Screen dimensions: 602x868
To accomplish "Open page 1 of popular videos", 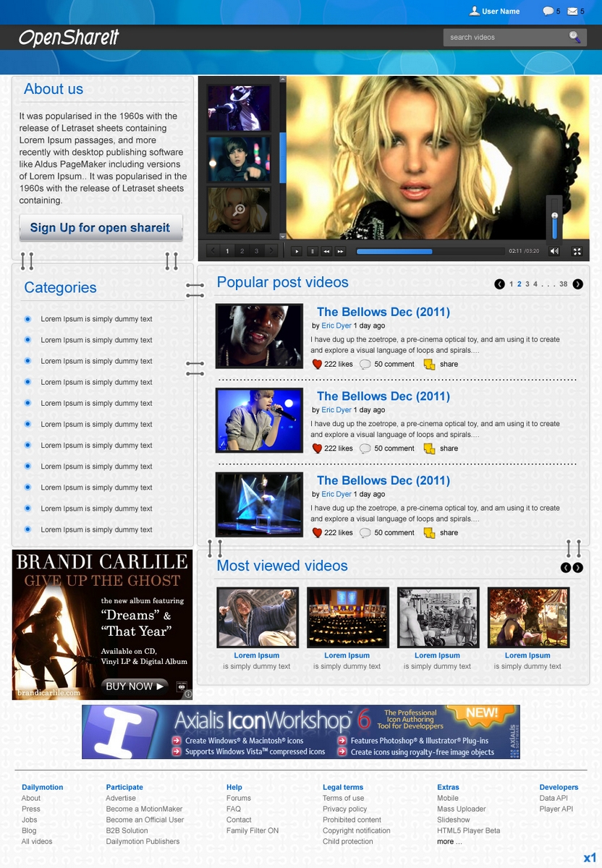I will pyautogui.click(x=512, y=284).
